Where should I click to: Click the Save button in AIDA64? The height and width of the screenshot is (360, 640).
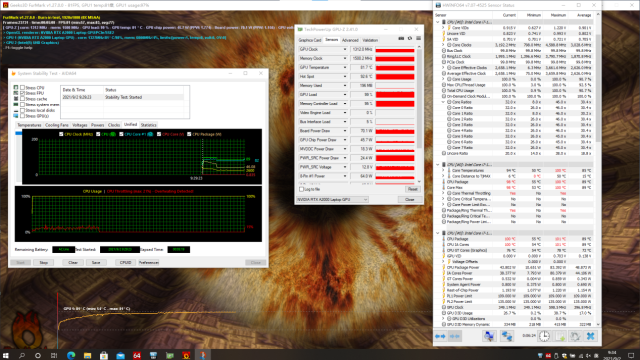[x=96, y=262]
